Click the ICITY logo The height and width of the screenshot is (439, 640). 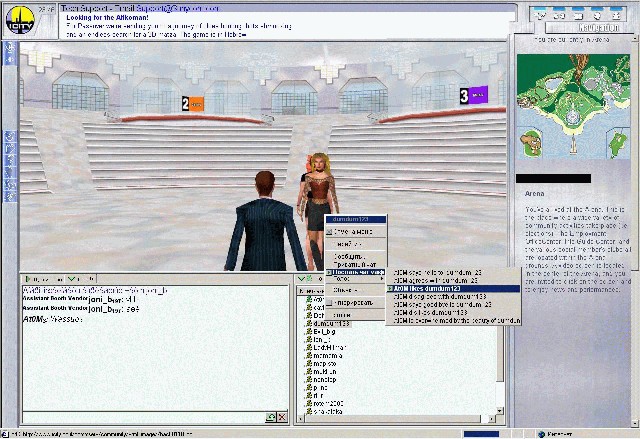coord(20,20)
